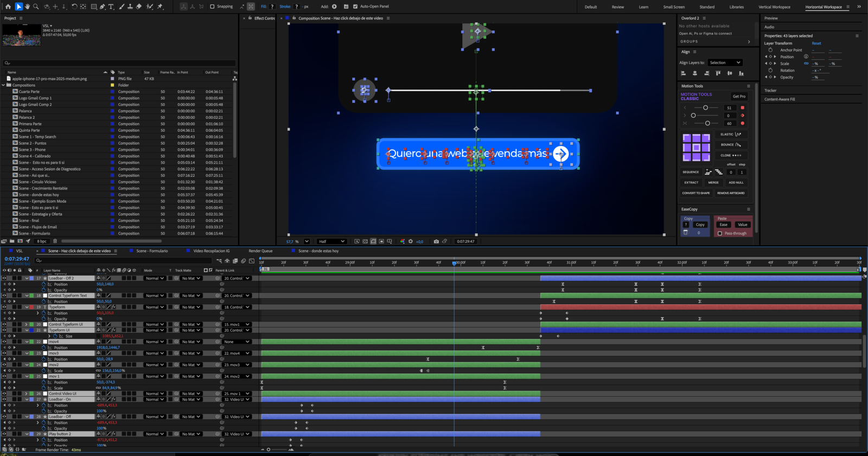Screen dimensions: 868x456
Task: Toggle the Pass-through checkbox in EaseCopy
Action: [x=720, y=233]
